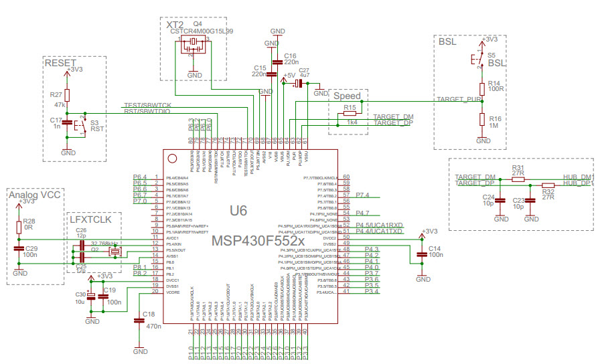Click capacitor C17 1n symbol
The image size is (598, 364).
tap(67, 122)
